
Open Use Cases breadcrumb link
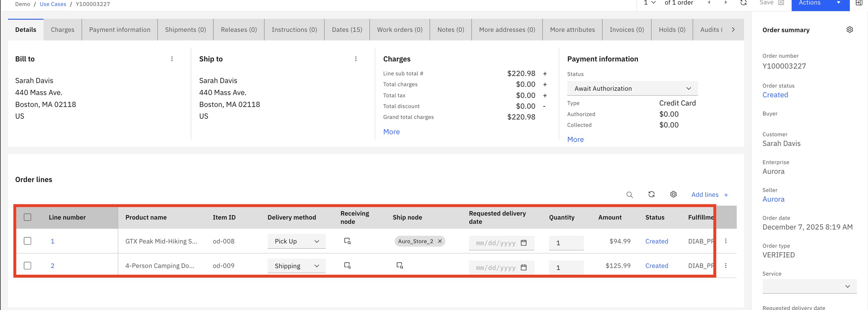point(53,4)
